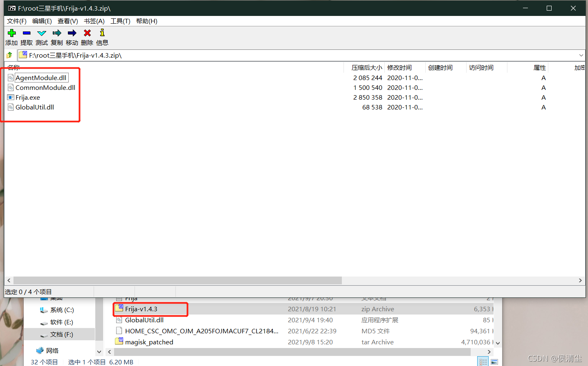Click the down arrow of the Explorer navigation pane scrollbar
The width and height of the screenshot is (588, 366).
coord(99,352)
